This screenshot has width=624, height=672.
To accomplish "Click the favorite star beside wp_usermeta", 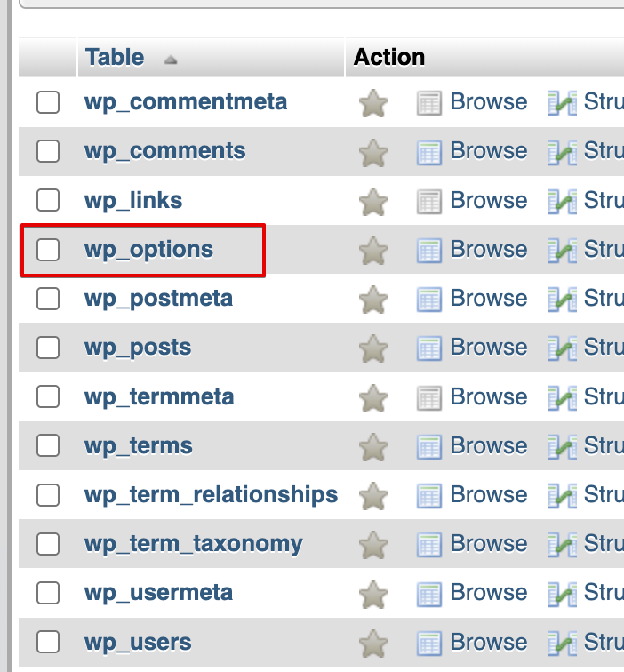I will tap(373, 595).
